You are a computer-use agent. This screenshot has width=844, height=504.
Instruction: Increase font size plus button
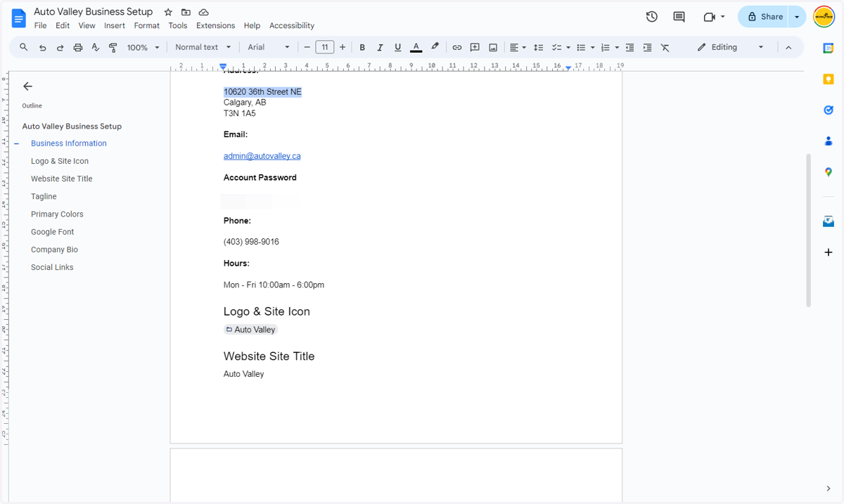[343, 47]
